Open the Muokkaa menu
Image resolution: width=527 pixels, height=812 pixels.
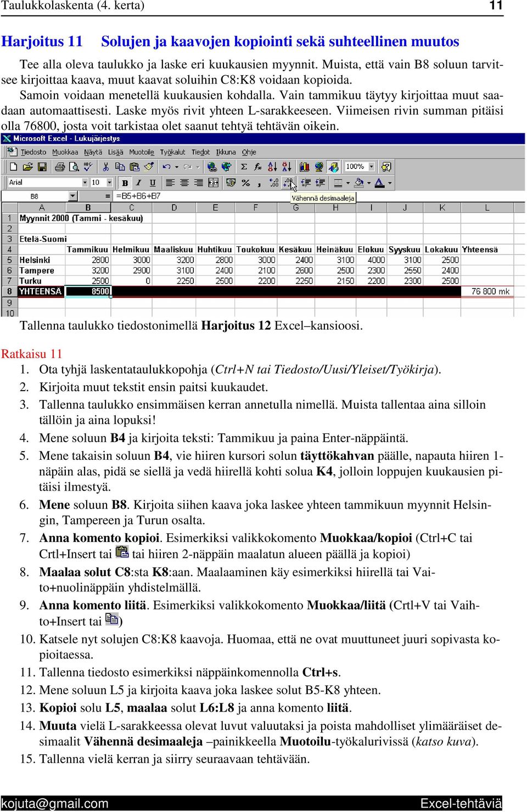(65, 152)
